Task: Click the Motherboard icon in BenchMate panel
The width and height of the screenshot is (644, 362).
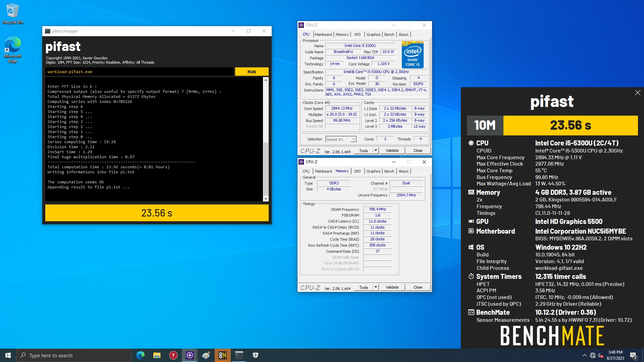Action: (471, 231)
